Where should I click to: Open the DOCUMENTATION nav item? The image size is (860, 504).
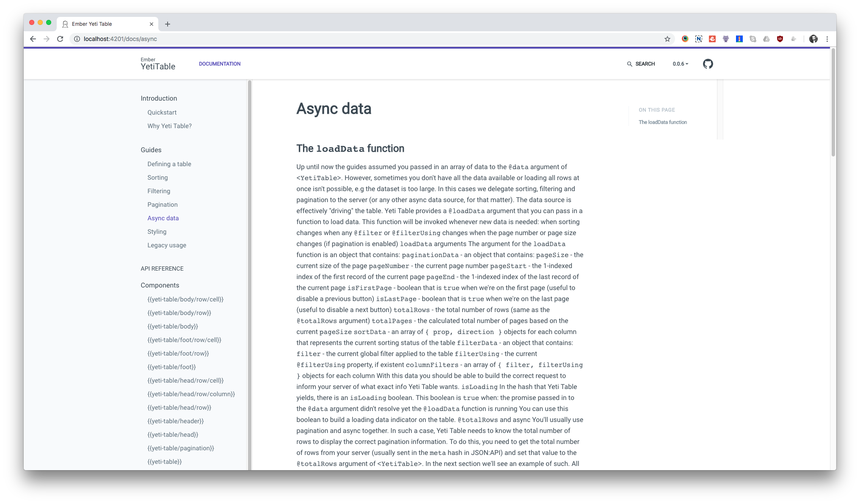(220, 64)
